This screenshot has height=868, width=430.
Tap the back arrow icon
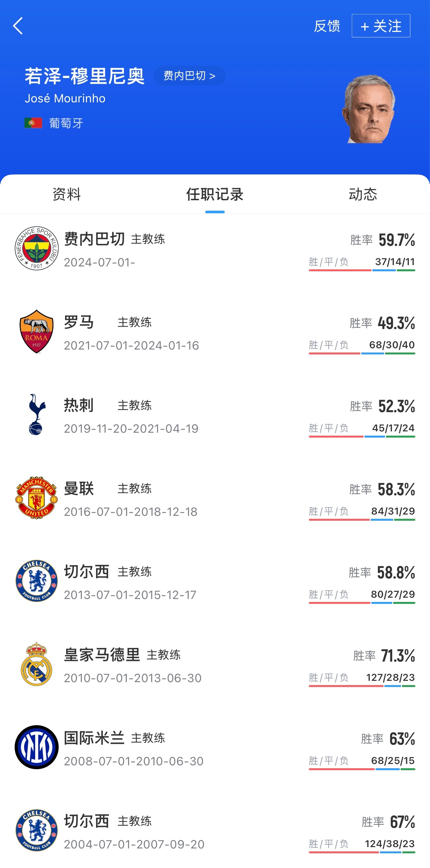[x=18, y=26]
